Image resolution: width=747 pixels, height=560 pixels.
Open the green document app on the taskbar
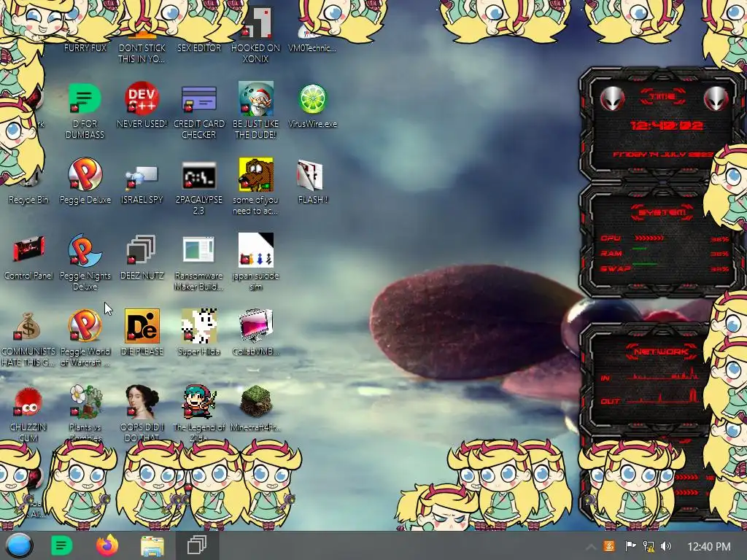pyautogui.click(x=61, y=545)
